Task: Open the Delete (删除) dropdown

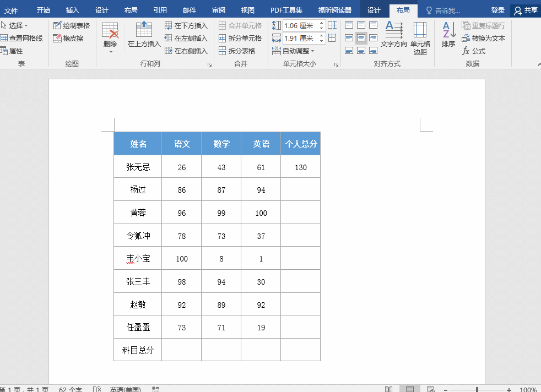Action: 110,37
